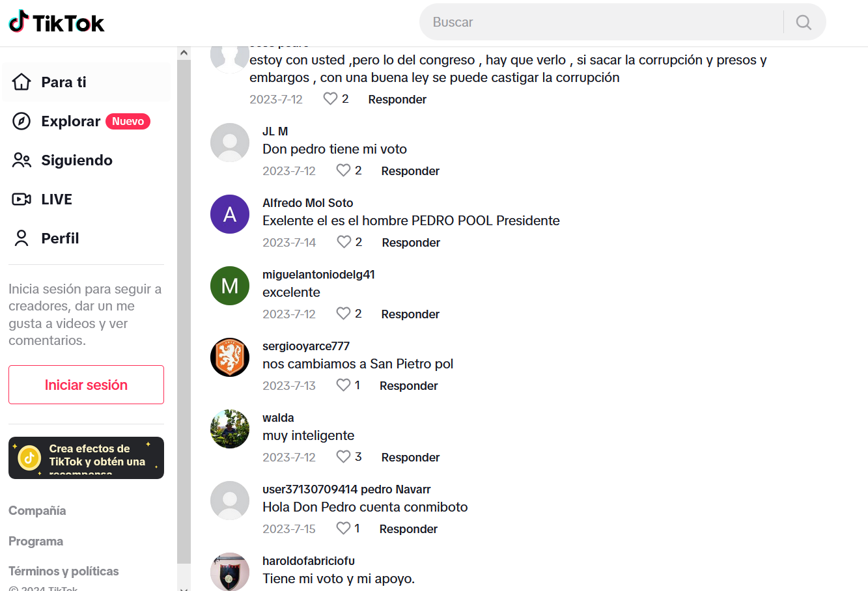This screenshot has height=591, width=868.
Task: Expand the Programa footer section
Action: point(36,542)
